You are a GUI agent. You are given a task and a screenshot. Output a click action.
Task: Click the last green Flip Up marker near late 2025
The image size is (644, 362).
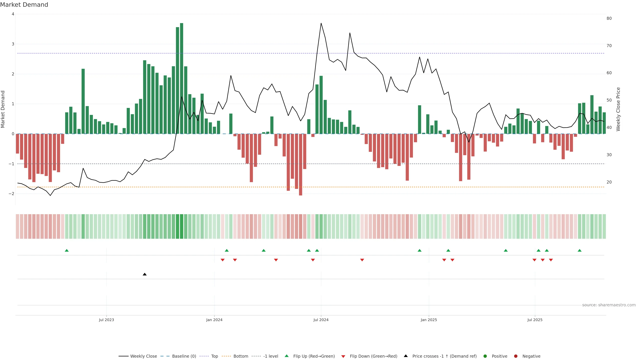point(579,250)
